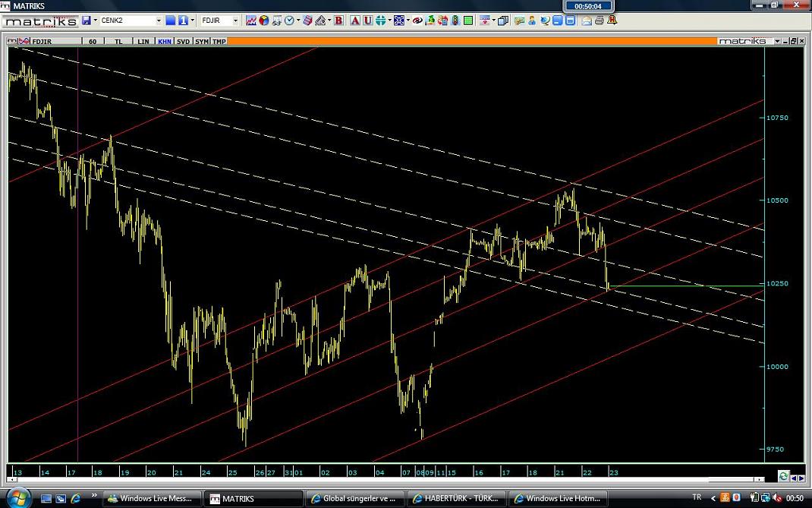812x508 pixels.
Task: Open the FDJIR symbol dropdown
Action: [x=234, y=21]
